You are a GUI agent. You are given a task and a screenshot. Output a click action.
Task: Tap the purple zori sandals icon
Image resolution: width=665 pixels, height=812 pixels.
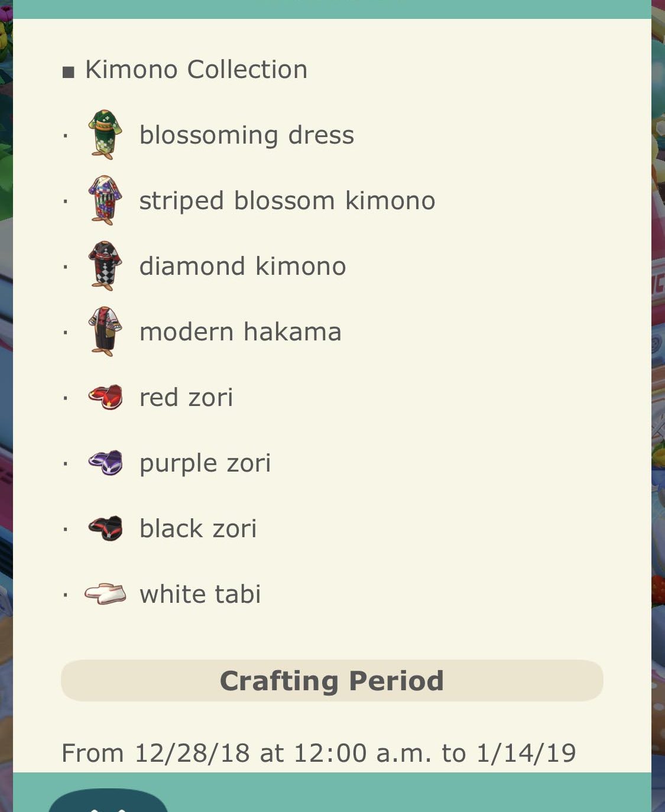(x=105, y=463)
